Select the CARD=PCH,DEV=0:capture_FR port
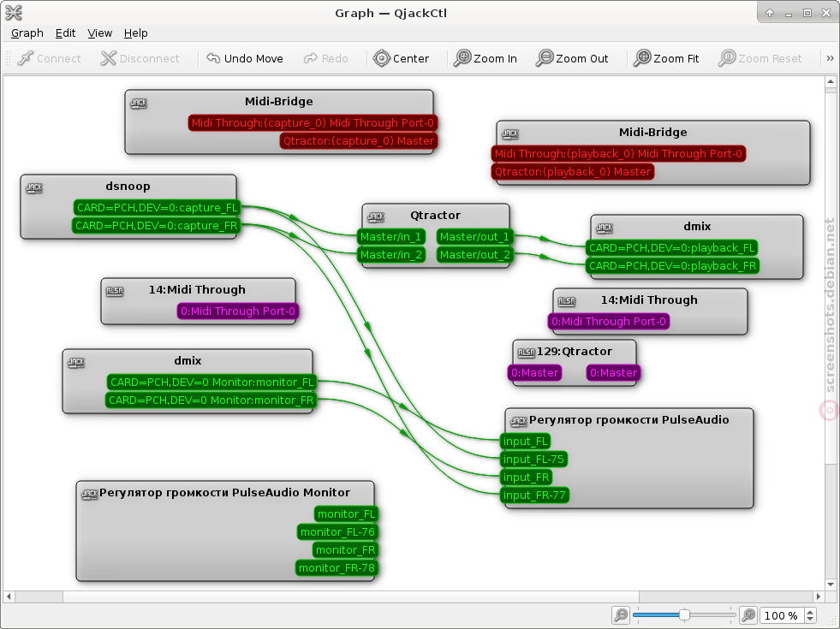Screen dimensions: 840x629 [x=156, y=226]
